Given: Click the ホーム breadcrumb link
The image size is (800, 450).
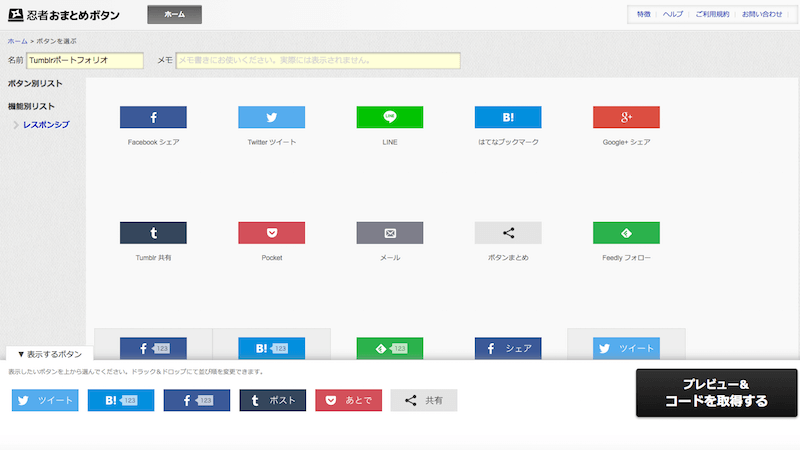Looking at the screenshot, I should (x=17, y=41).
